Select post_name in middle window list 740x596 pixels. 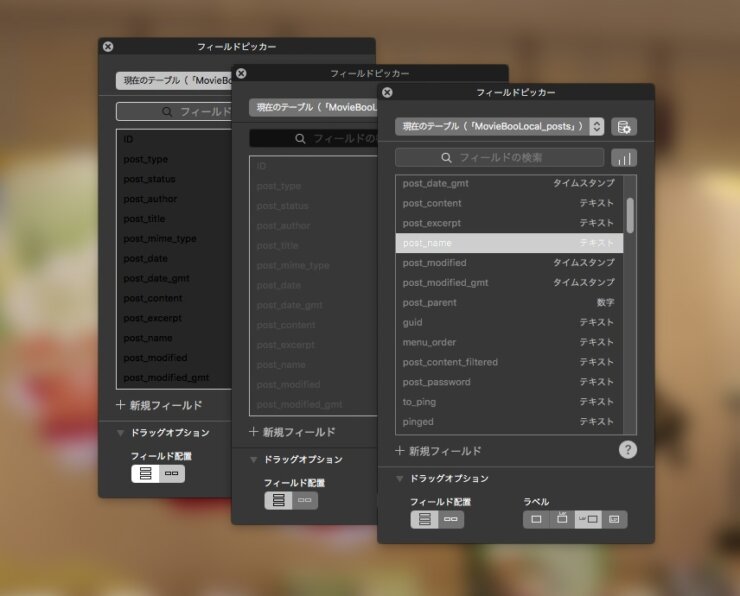(x=313, y=364)
